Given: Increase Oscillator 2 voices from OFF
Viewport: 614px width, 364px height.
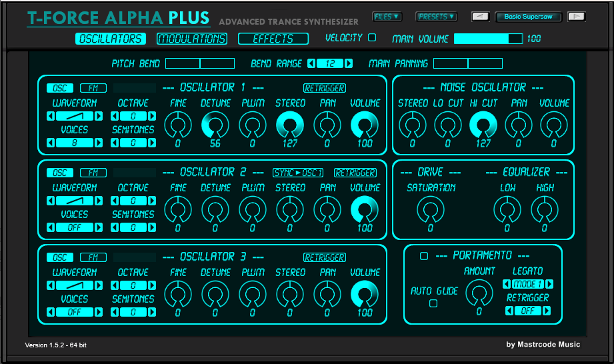Looking at the screenshot, I should (x=99, y=227).
